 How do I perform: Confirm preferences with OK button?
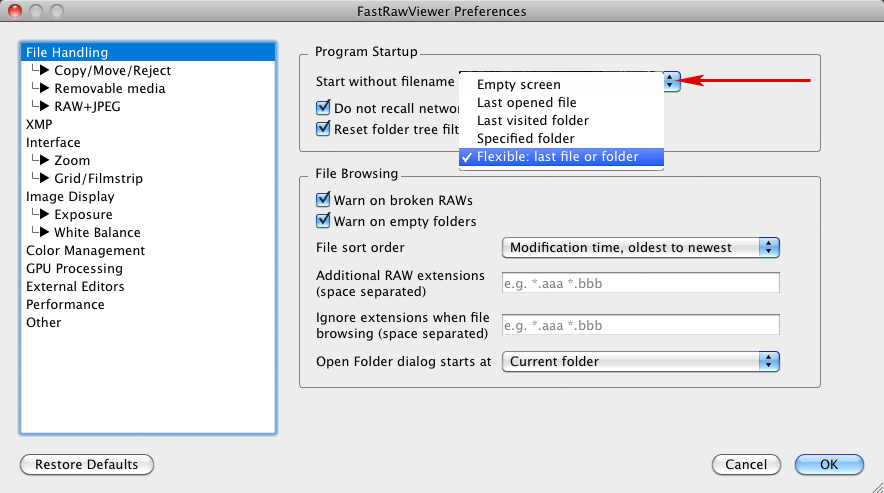(828, 465)
